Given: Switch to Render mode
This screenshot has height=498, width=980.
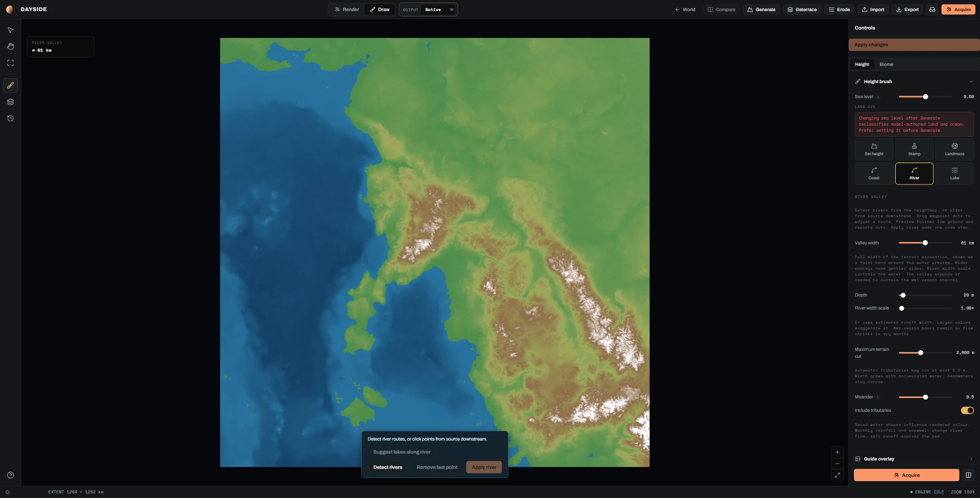Looking at the screenshot, I should pos(347,10).
